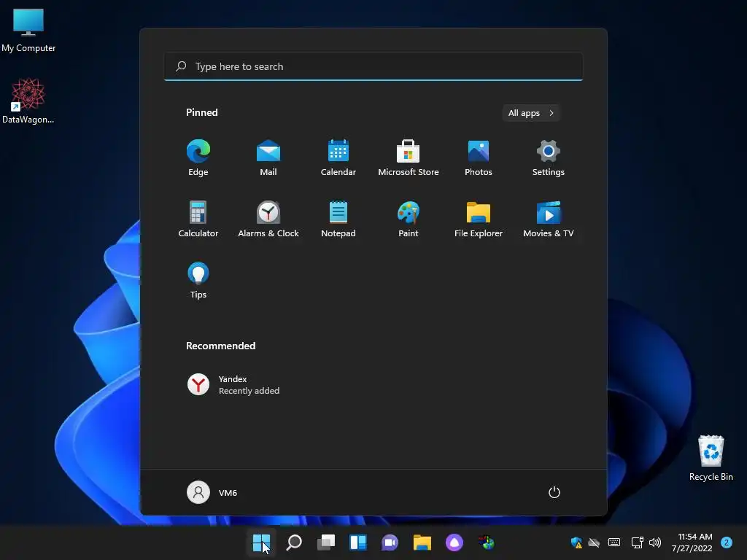This screenshot has height=560, width=747.
Task: Open the VM6 user account menu
Action: 212,492
